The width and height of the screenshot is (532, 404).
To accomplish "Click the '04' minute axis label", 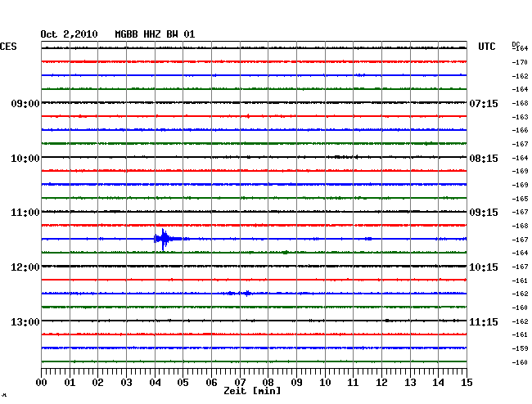I will [x=155, y=382].
